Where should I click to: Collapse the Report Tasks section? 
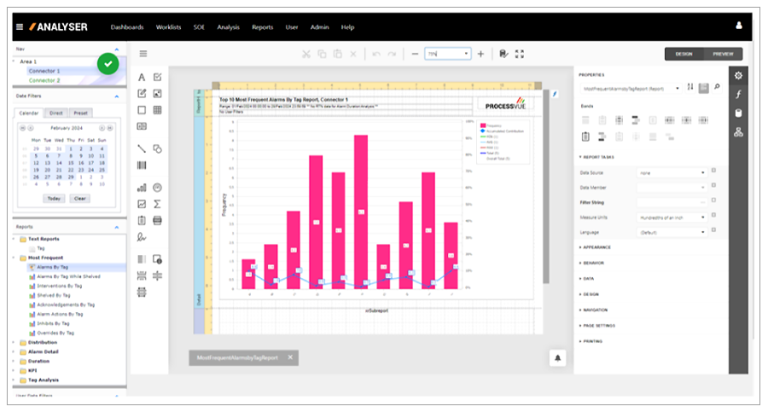click(x=596, y=157)
